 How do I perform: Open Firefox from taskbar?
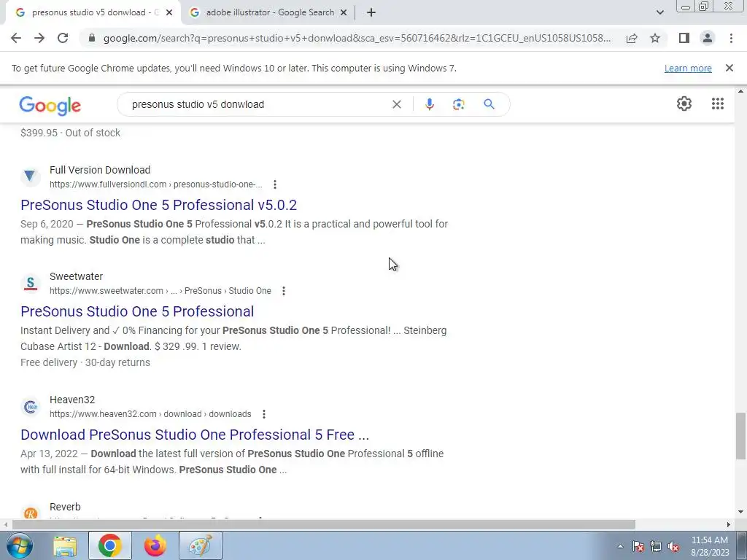pos(155,545)
